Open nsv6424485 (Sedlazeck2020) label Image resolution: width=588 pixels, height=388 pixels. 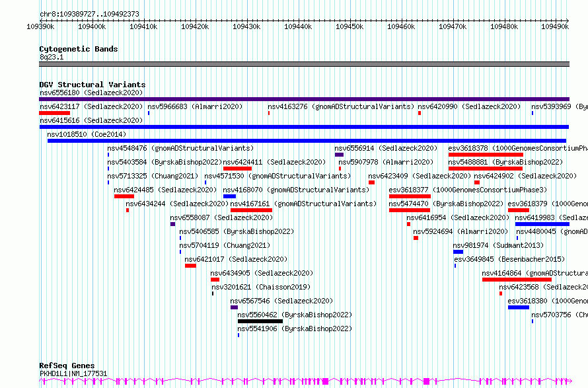point(165,190)
